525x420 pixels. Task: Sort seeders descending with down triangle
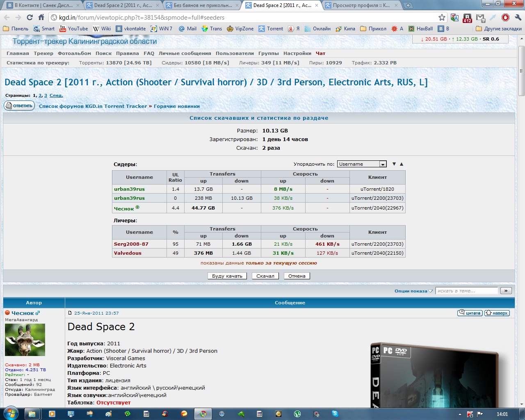coord(394,164)
